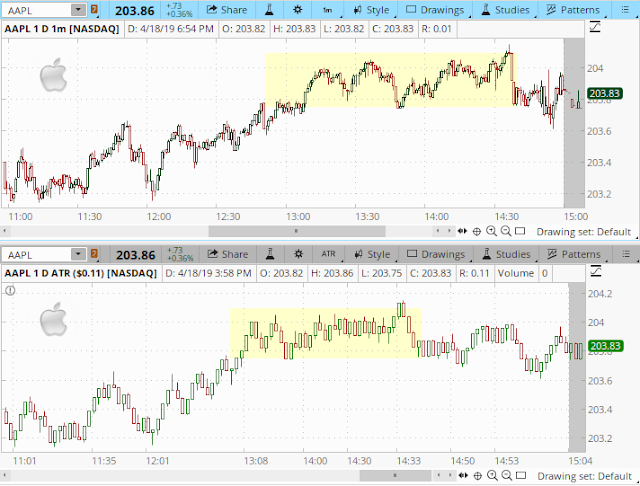Click the 14:33 label on bottom time axis
This screenshot has width=640, height=486.
point(409,461)
